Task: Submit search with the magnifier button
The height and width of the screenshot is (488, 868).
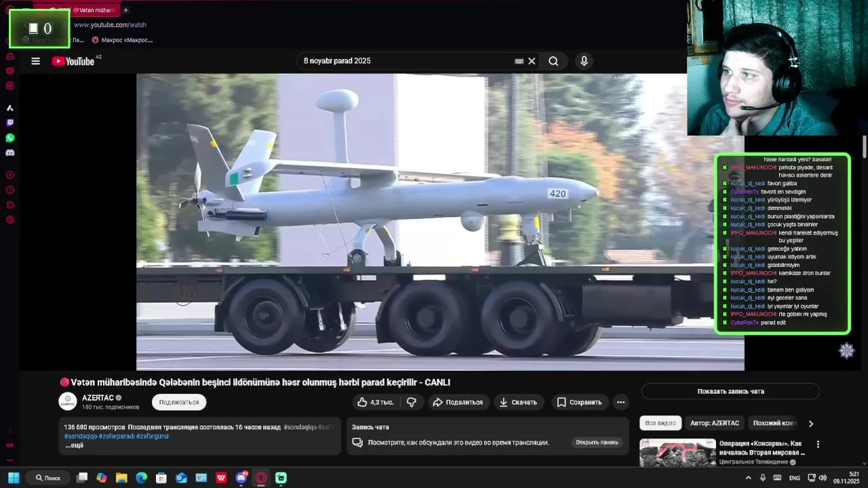Action: point(553,61)
